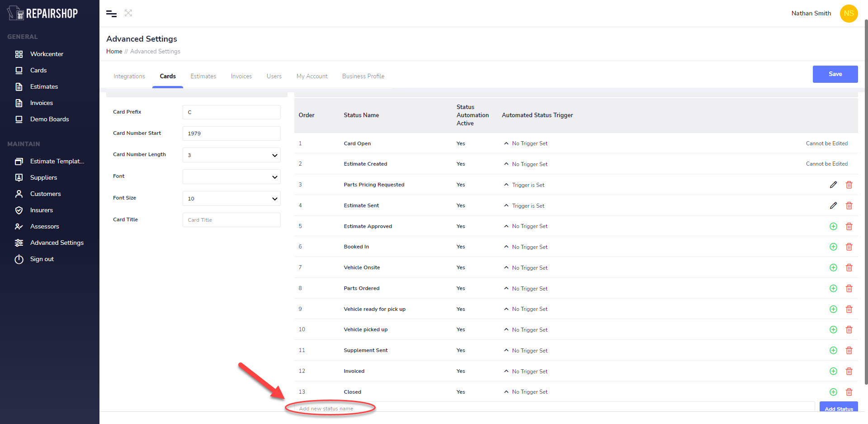Switch to the My Account tab
This screenshot has height=424, width=868.
coord(312,76)
